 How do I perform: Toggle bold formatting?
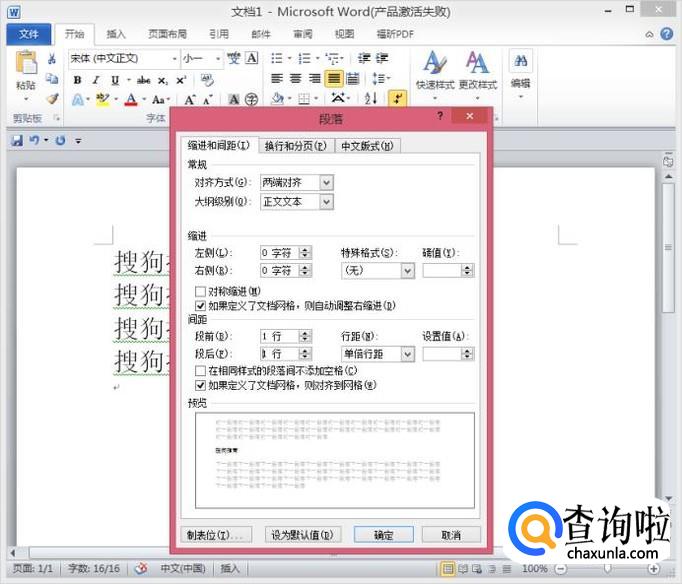(77, 80)
